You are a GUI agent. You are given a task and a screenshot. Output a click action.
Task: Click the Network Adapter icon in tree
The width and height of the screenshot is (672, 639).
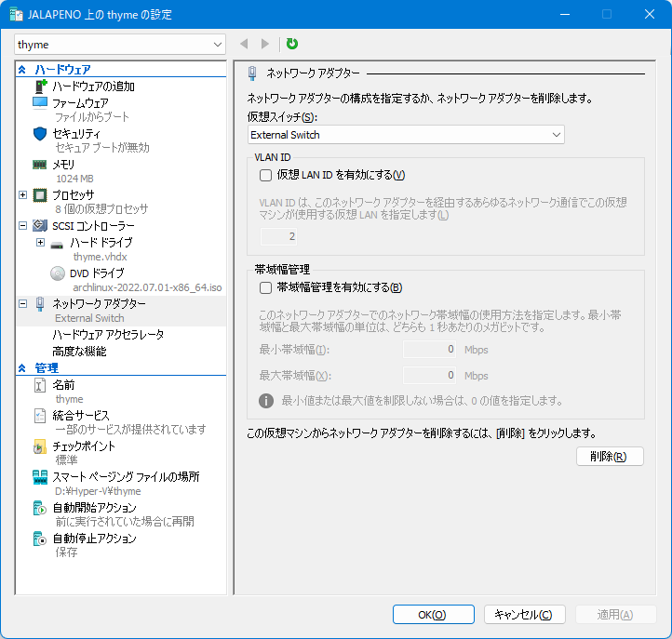[x=40, y=303]
